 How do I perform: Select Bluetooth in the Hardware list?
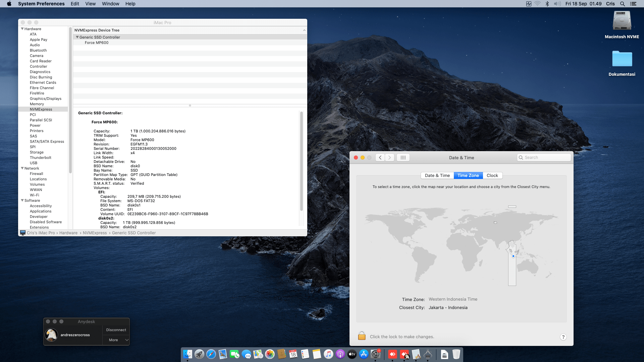tap(38, 50)
